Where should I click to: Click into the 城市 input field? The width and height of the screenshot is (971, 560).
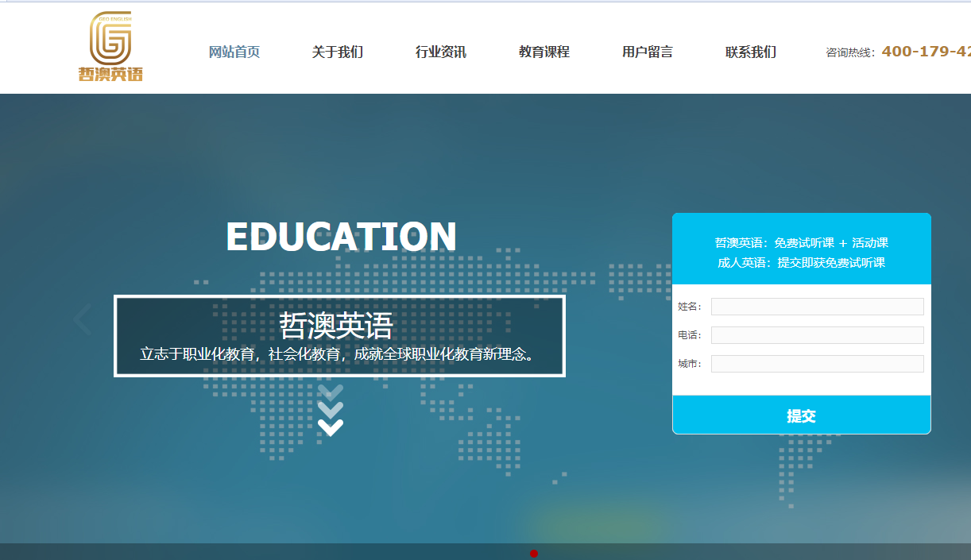(817, 364)
